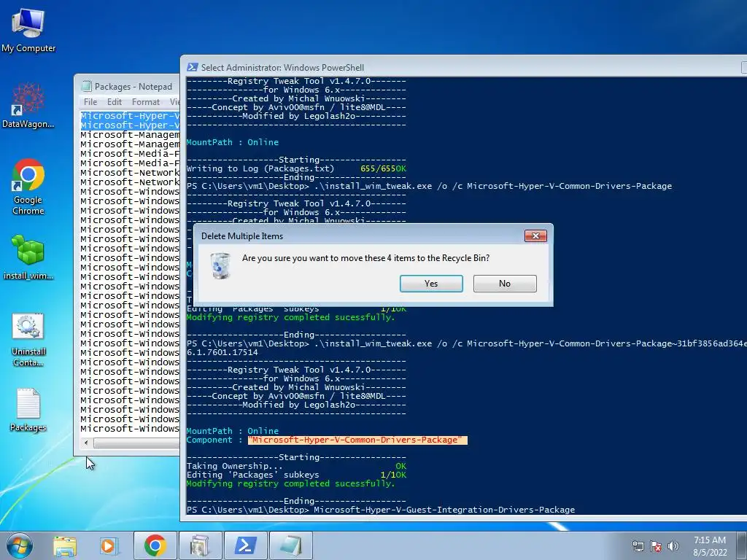Click first highlighted Microsoft-Hyper-V line in Notepad
747x560 pixels.
(130, 116)
